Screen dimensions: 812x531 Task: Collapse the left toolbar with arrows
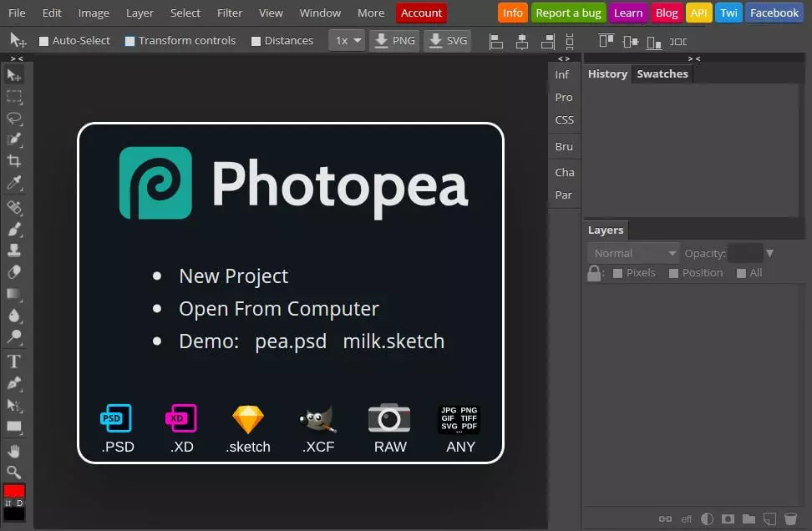point(17,58)
